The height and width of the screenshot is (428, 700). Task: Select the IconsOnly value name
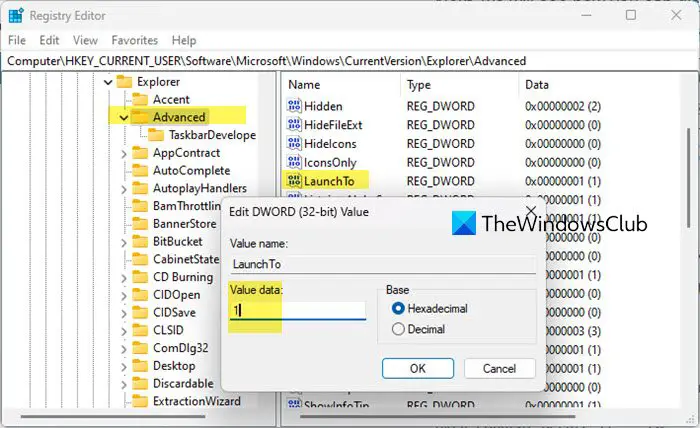coord(330,162)
